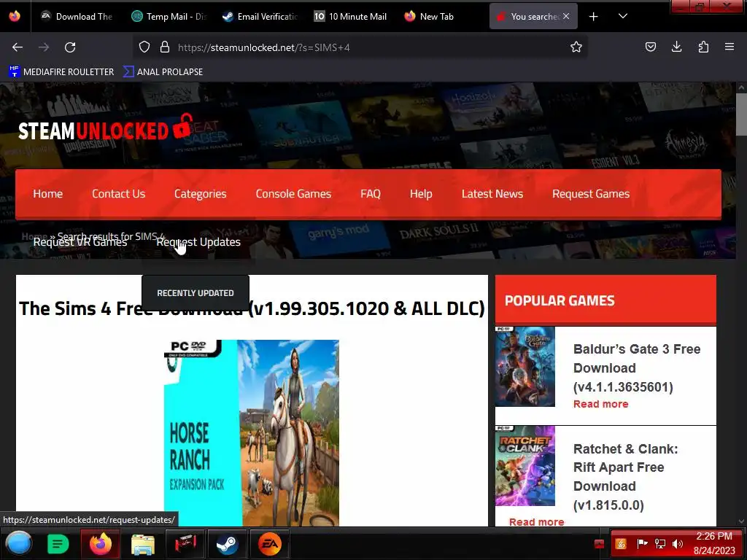This screenshot has width=747, height=560.
Task: Open the Pocket save icon
Action: (x=650, y=47)
